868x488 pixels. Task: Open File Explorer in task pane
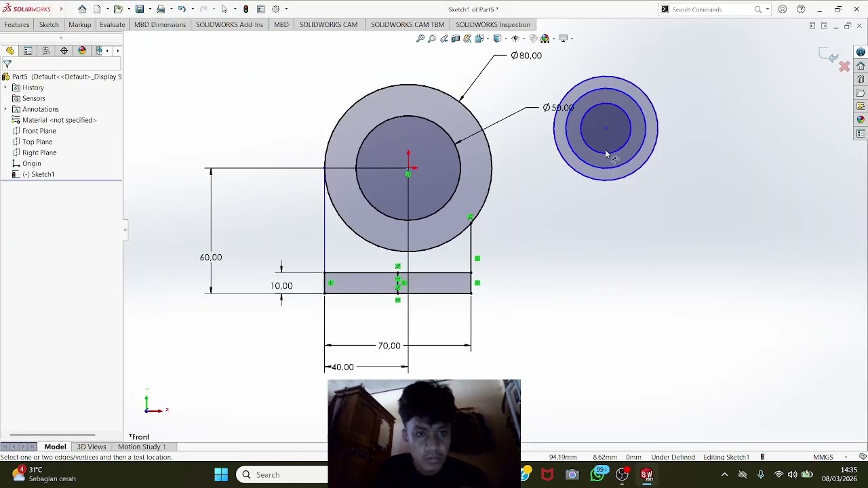pos(861,93)
